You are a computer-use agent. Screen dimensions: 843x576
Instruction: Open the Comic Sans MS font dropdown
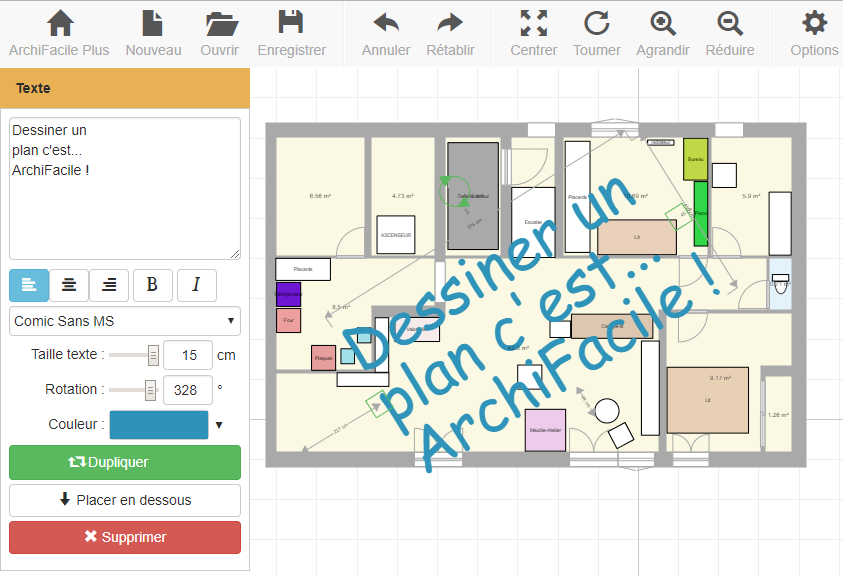pyautogui.click(x=125, y=321)
